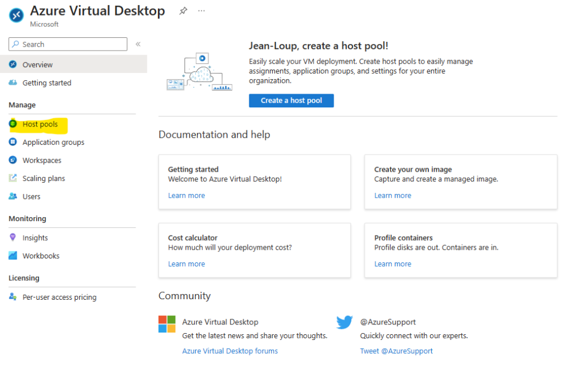Image resolution: width=588 pixels, height=375 pixels.
Task: Click the Monitoring section label
Action: click(x=28, y=219)
